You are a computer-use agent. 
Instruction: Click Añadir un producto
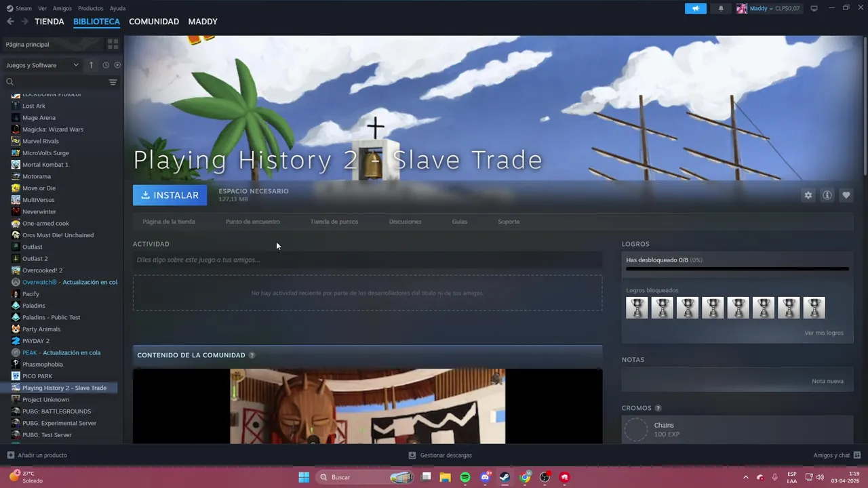pyautogui.click(x=37, y=455)
